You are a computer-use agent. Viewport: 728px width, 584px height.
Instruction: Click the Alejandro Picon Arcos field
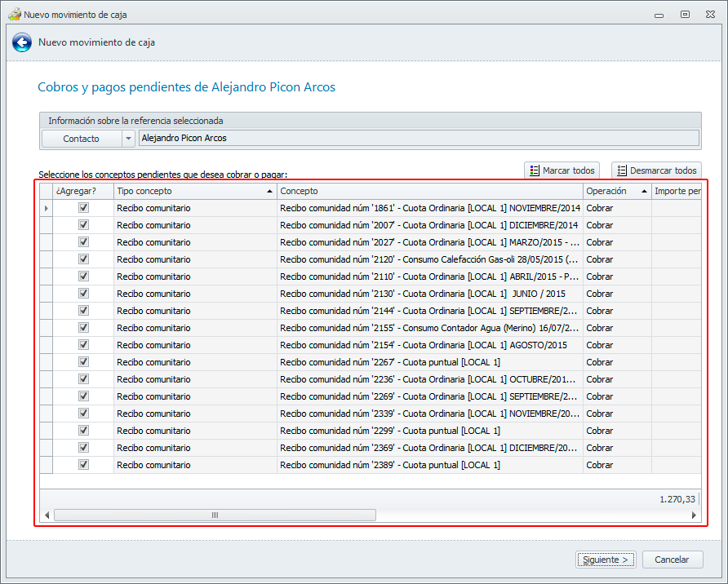[x=419, y=138]
